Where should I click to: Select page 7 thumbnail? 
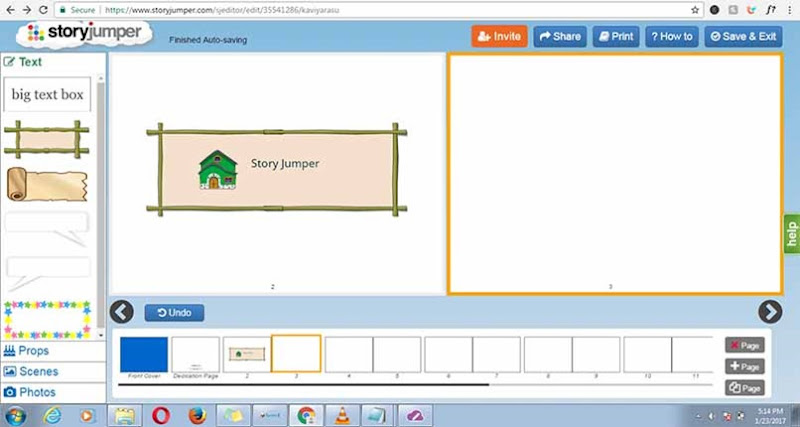click(x=496, y=354)
